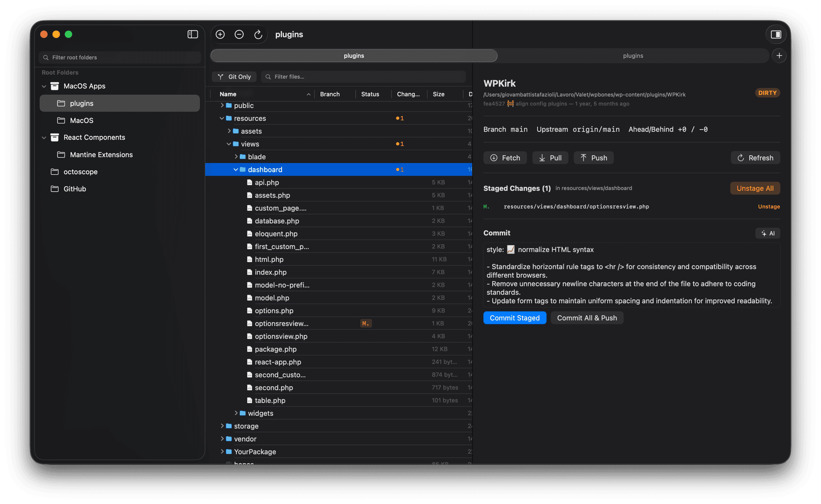Viewport: 821px width, 504px height.
Task: Click the Commit Staged button
Action: (515, 318)
